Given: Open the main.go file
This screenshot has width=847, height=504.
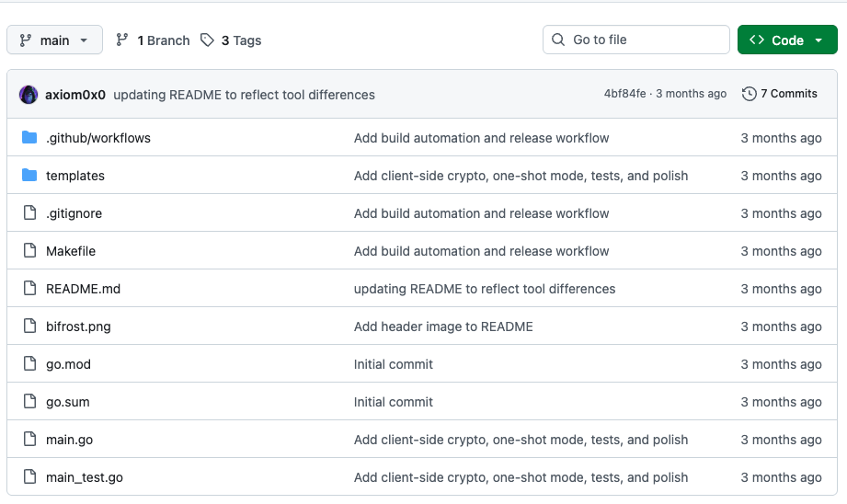Looking at the screenshot, I should click(69, 440).
